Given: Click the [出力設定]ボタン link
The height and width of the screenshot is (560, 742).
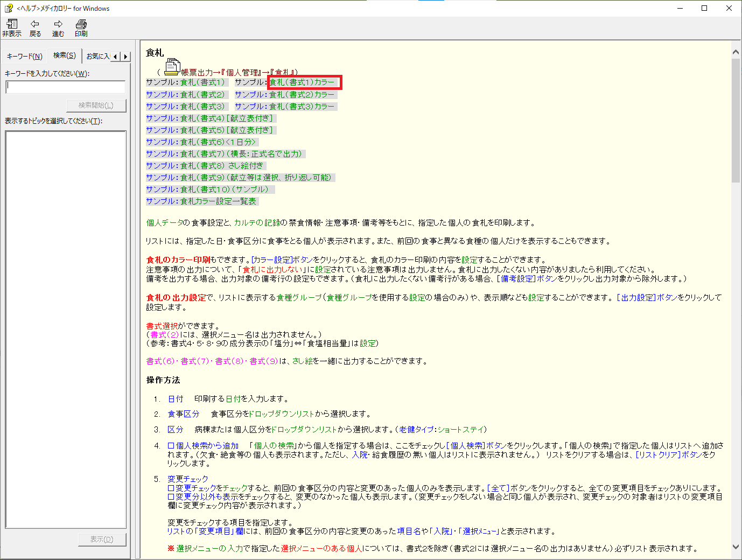Looking at the screenshot, I should tap(647, 297).
